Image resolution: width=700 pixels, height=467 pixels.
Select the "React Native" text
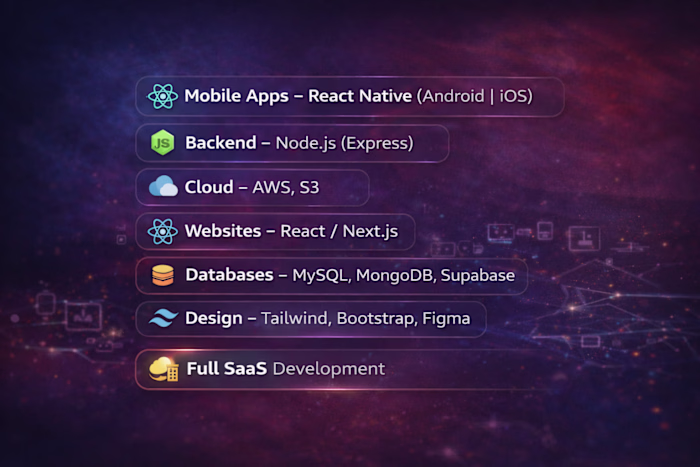360,96
